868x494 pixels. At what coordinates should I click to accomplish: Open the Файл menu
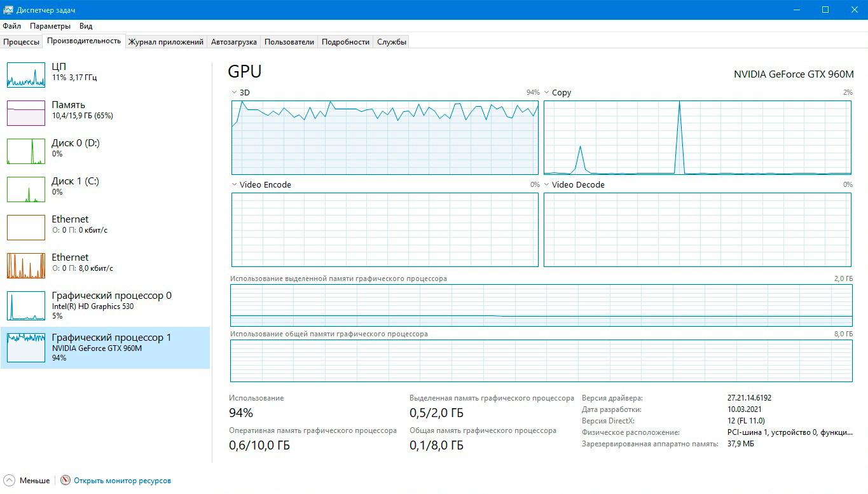(x=11, y=26)
